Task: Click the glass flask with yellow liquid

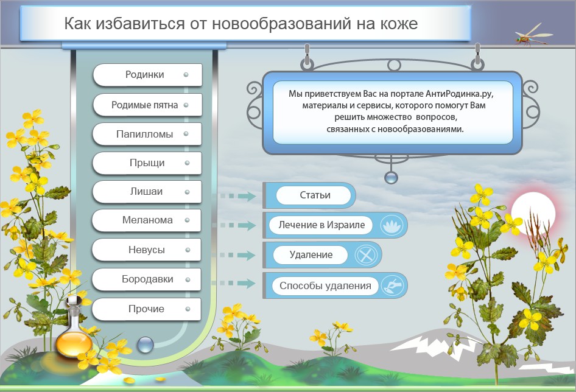Action: tap(74, 328)
